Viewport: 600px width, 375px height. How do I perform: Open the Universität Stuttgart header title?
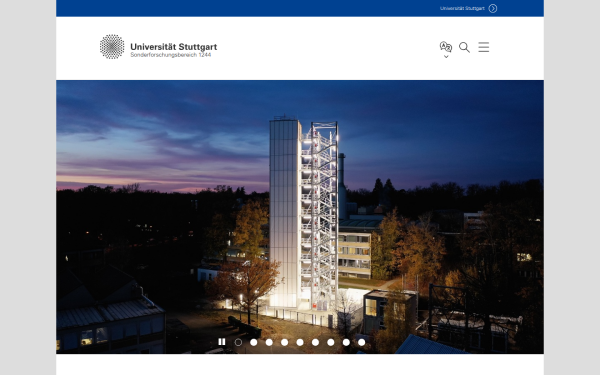(x=173, y=47)
